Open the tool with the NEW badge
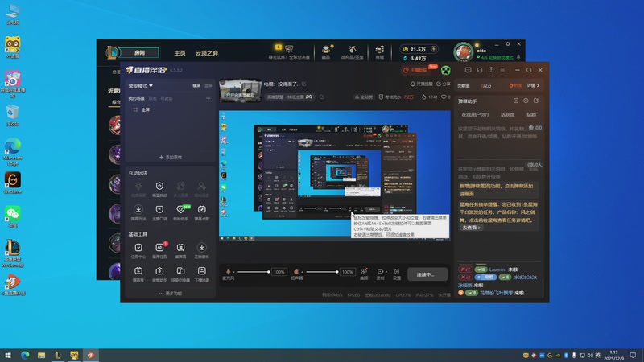This screenshot has height=362, width=644. click(180, 209)
